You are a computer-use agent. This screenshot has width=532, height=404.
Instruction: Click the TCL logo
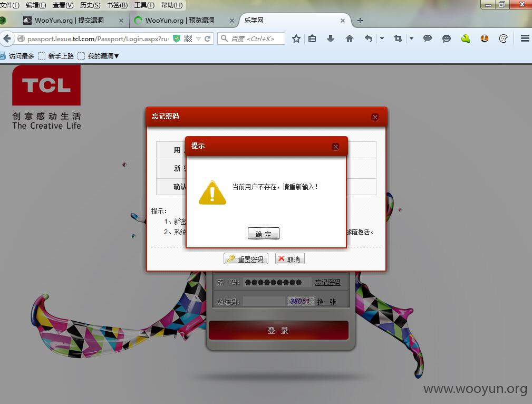[46, 85]
